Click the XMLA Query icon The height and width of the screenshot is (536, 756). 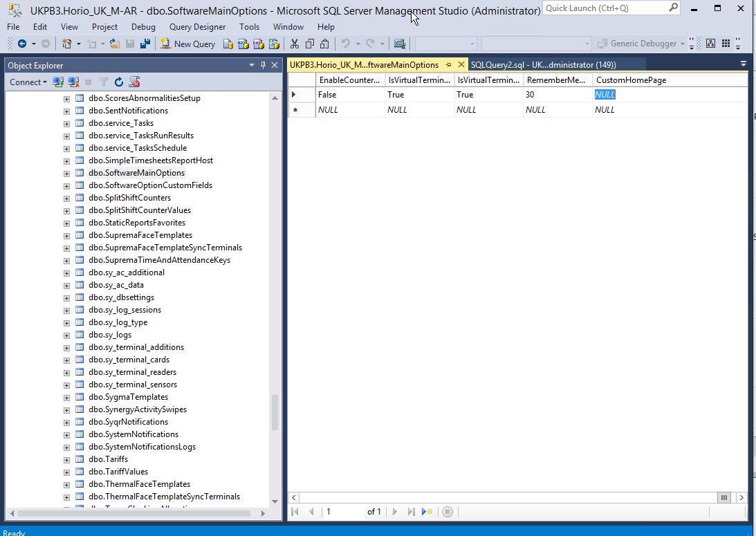pyautogui.click(x=275, y=44)
